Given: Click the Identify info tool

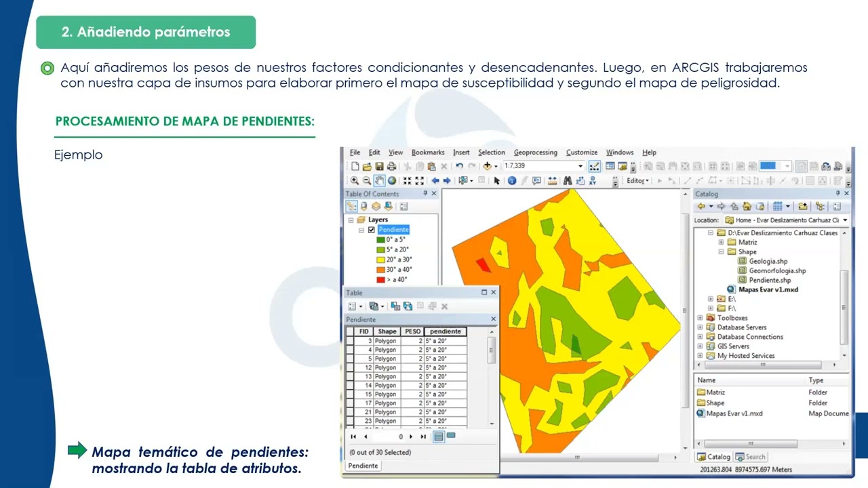Looking at the screenshot, I should [512, 181].
